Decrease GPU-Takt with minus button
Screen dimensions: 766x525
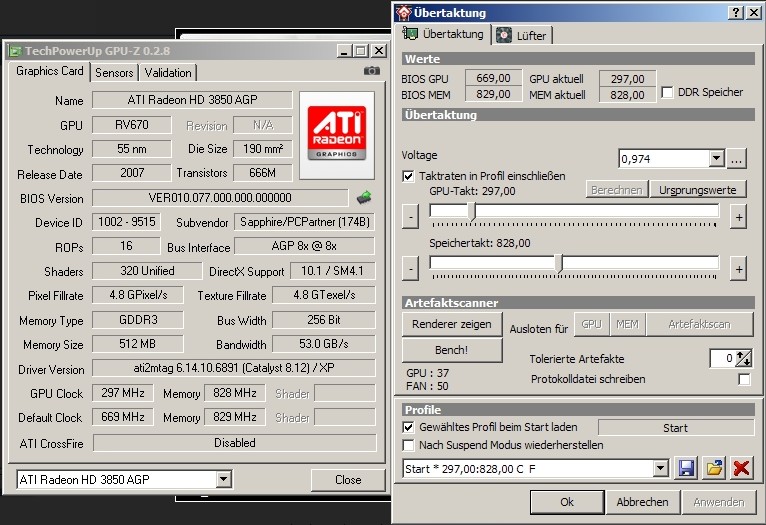pos(410,216)
